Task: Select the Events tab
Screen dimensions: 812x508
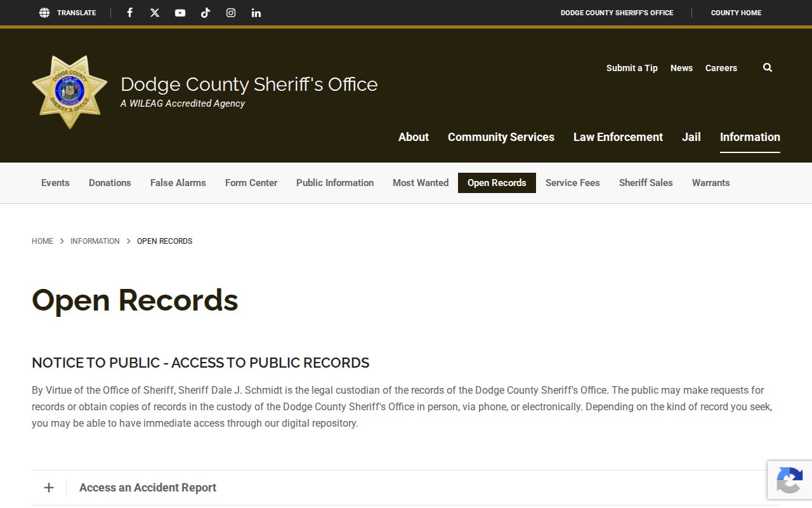Action: pos(55,183)
